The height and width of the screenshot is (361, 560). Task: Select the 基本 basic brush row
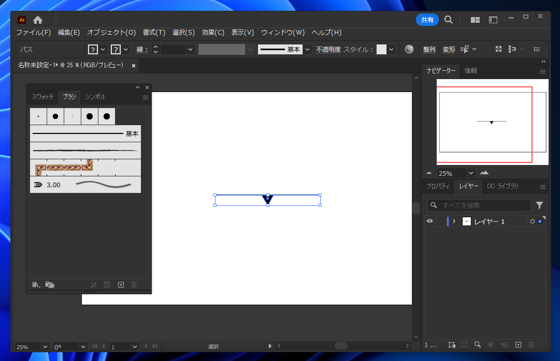pyautogui.click(x=85, y=134)
